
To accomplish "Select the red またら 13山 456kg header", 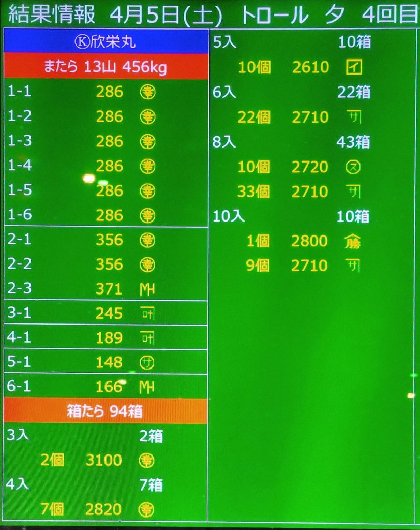I will pos(106,67).
